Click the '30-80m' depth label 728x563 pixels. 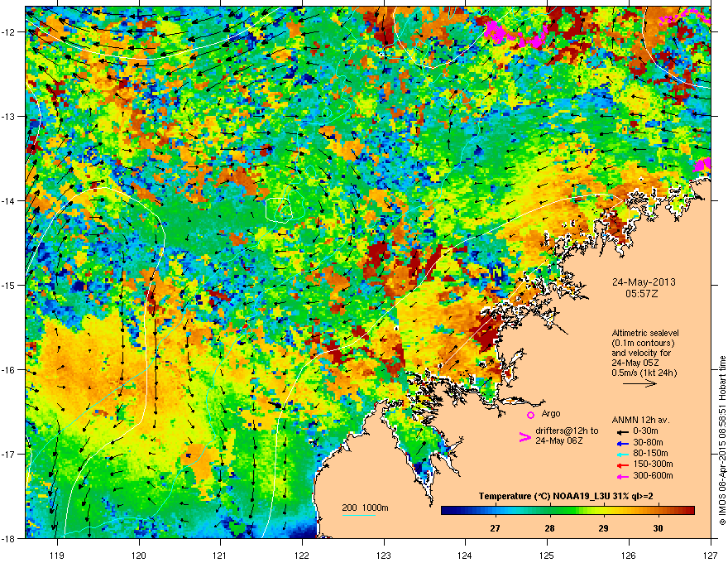tap(648, 442)
